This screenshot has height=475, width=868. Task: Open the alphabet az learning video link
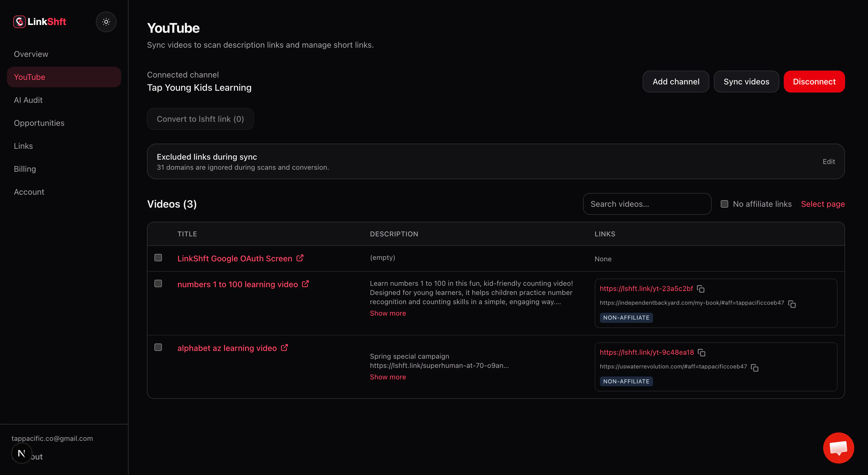(227, 348)
